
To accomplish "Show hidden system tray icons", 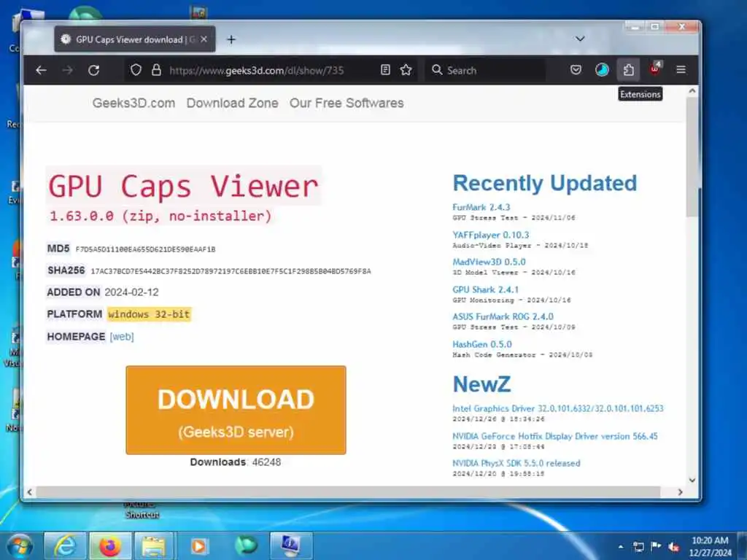I will tap(620, 546).
